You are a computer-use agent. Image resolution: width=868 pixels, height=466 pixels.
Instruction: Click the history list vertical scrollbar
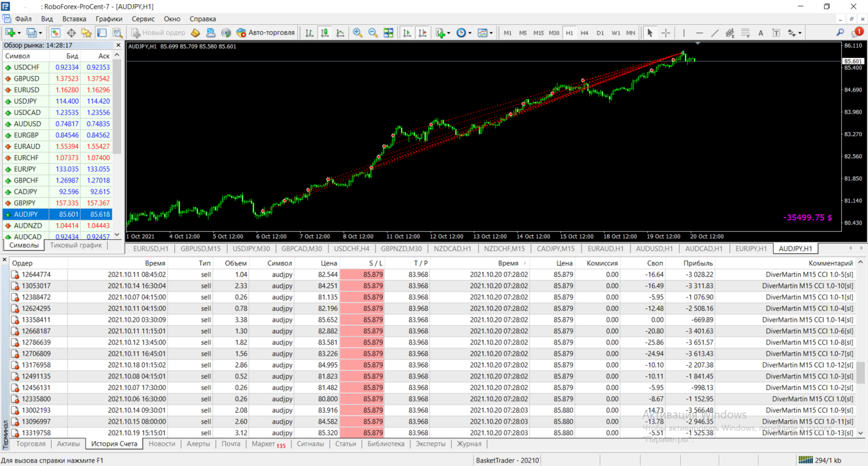pos(861,347)
